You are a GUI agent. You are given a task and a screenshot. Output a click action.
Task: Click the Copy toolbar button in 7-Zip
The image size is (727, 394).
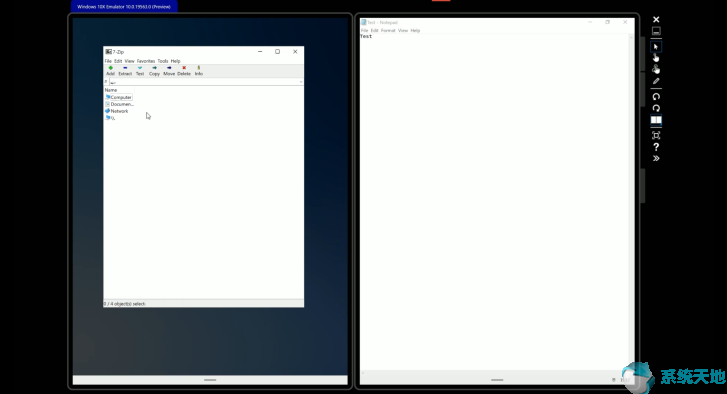tap(154, 70)
